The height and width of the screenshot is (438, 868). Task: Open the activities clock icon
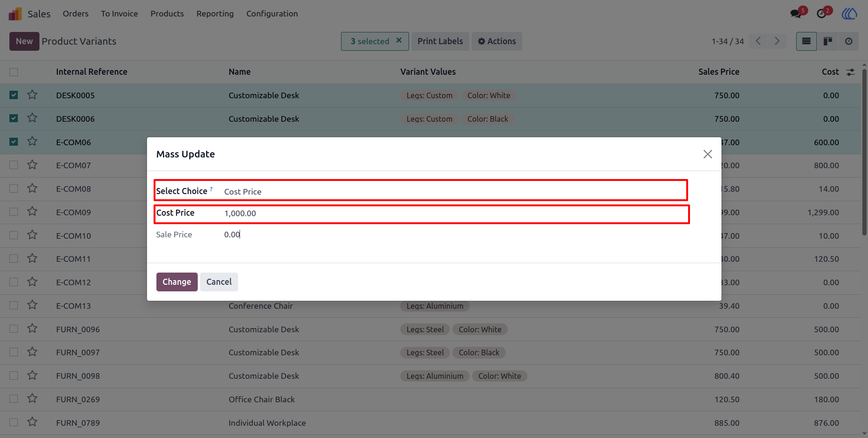tap(821, 14)
